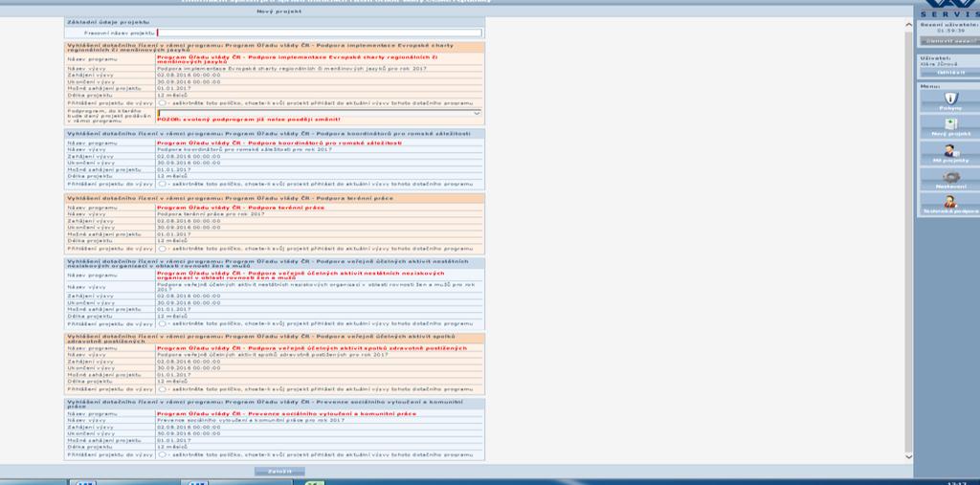Tick the checkbox for koordinátorů pro romské záležitosti
This screenshot has height=485, width=980.
pos(162,184)
